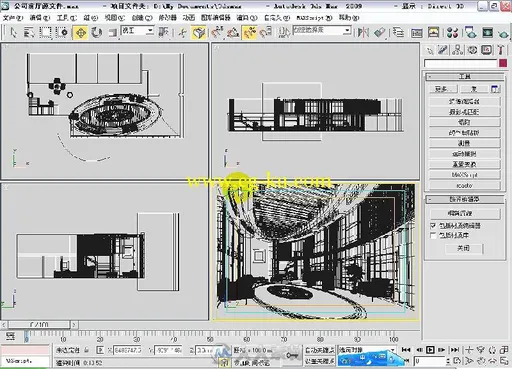512x369 pixels.
Task: Toggle Percent Snap in toolbar
Action: click(249, 32)
